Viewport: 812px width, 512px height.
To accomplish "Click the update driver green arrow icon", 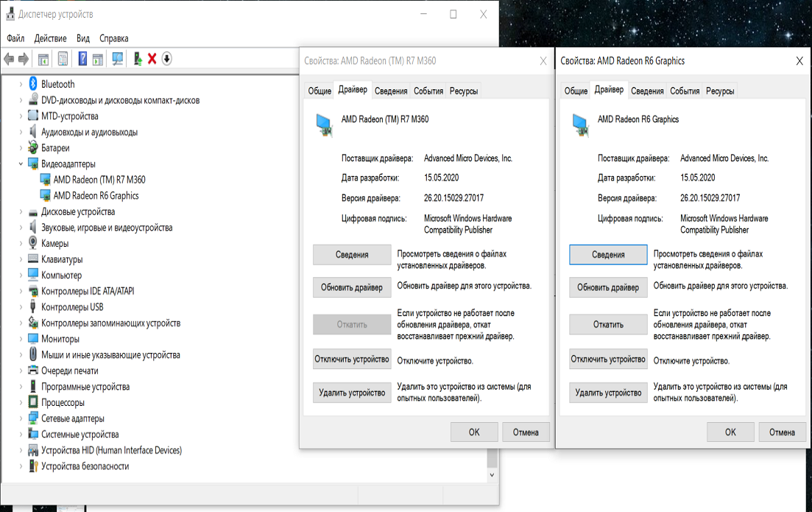I will click(137, 59).
